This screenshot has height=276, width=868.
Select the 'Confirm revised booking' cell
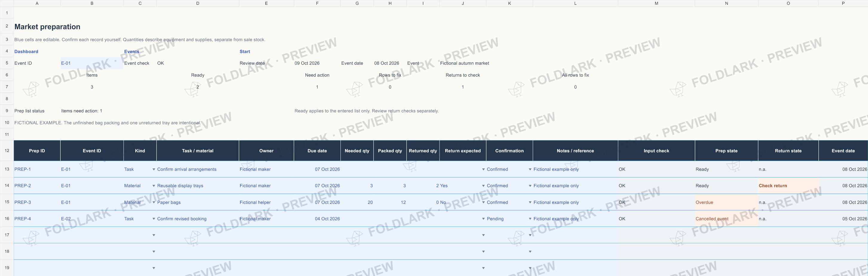pos(198,219)
